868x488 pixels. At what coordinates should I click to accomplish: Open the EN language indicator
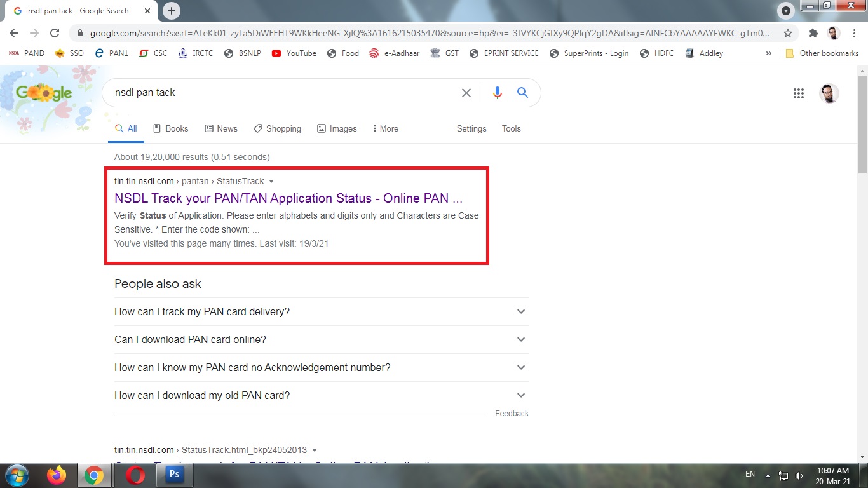pyautogui.click(x=750, y=475)
